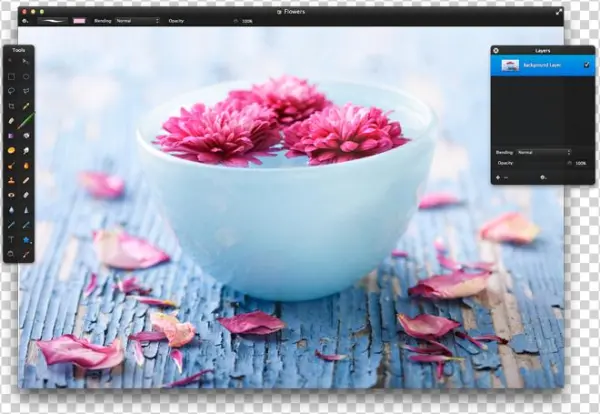Toggle Background Layer visibility checkbox
600x414 pixels.
pyautogui.click(x=586, y=65)
